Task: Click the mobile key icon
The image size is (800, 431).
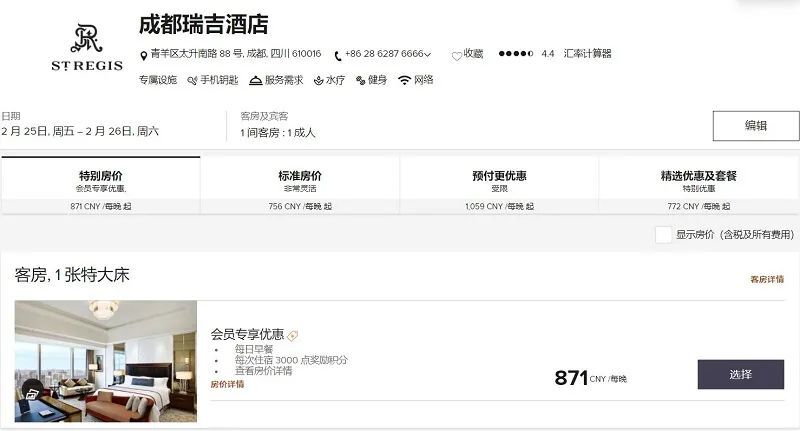Action: [x=192, y=81]
